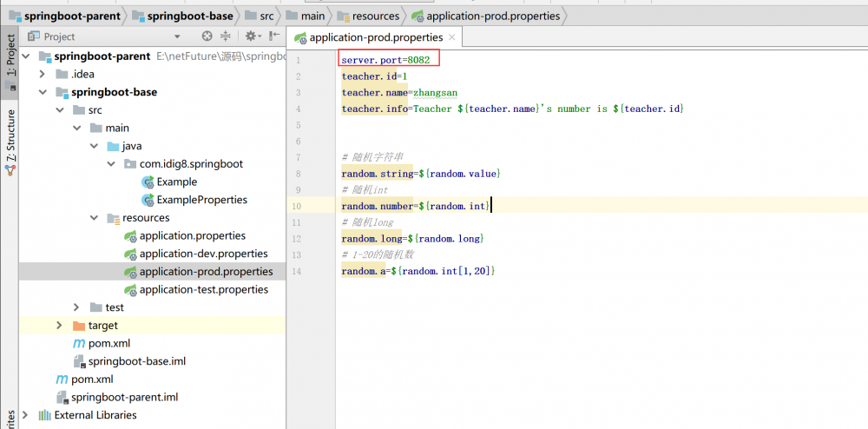Click the Collapse All icon in Project panel
The height and width of the screenshot is (429, 868).
[x=226, y=36]
